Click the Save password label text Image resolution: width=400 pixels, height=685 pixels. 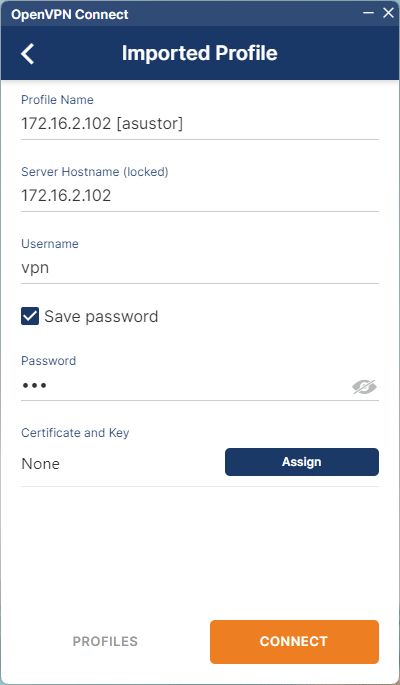click(x=101, y=316)
